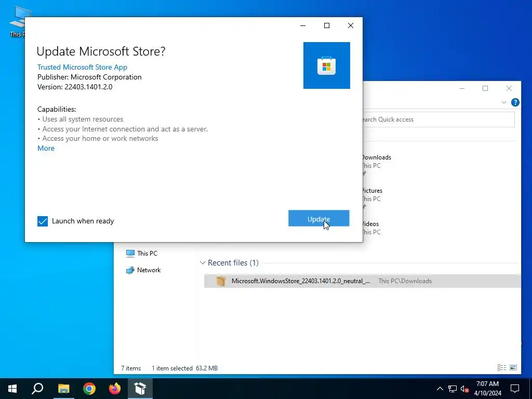The image size is (532, 399).
Task: Launch Google Chrome from the taskbar
Action: click(89, 389)
